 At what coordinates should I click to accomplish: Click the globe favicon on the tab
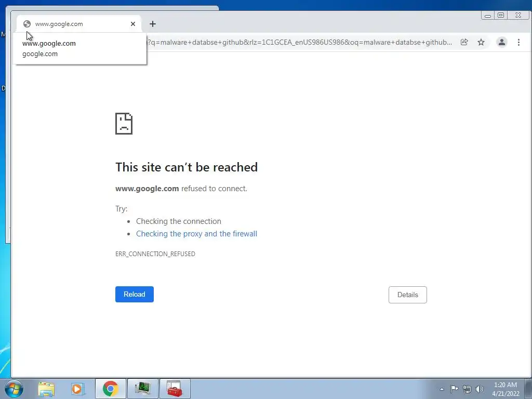[x=27, y=24]
